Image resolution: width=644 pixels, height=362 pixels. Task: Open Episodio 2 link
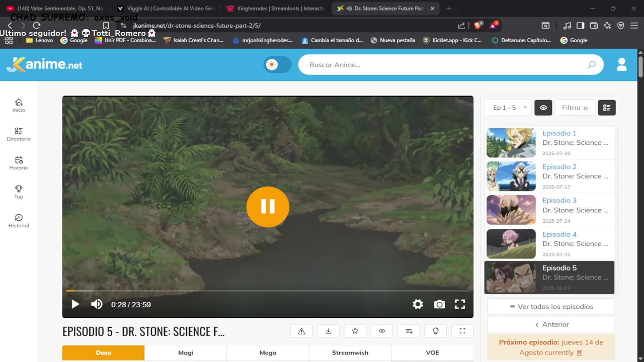(x=559, y=167)
